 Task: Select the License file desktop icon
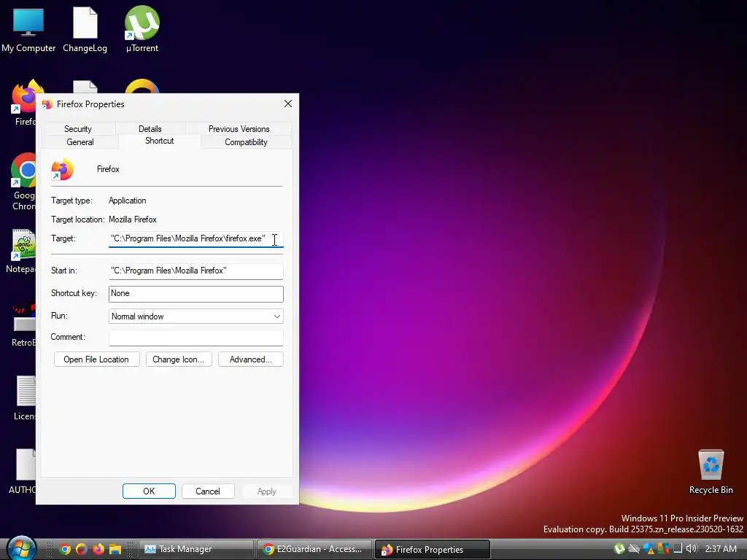[25, 397]
